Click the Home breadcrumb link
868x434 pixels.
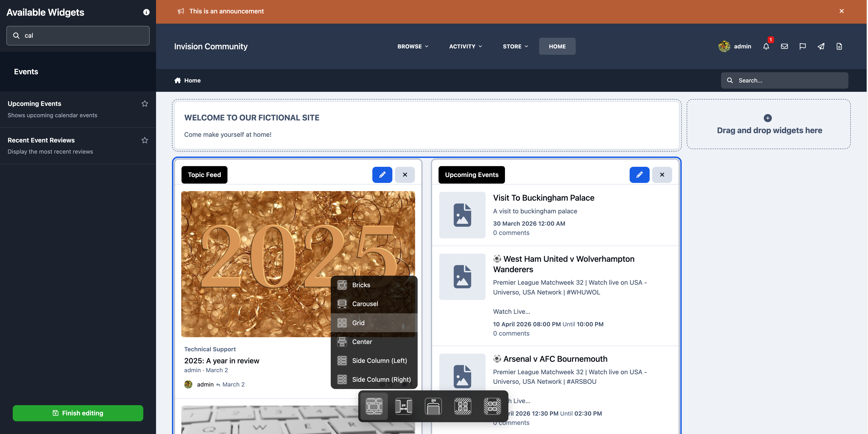[x=192, y=80]
